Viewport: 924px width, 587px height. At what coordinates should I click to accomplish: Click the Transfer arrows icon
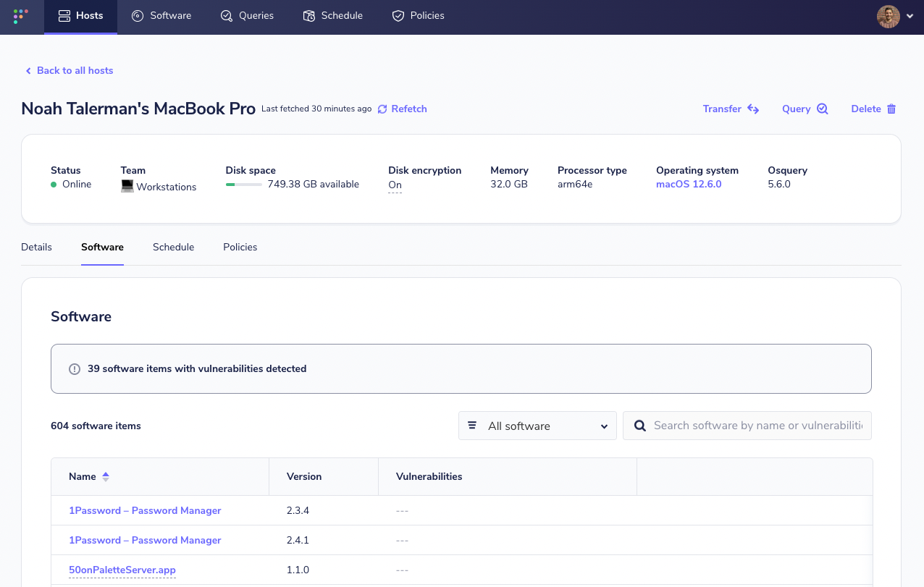752,109
